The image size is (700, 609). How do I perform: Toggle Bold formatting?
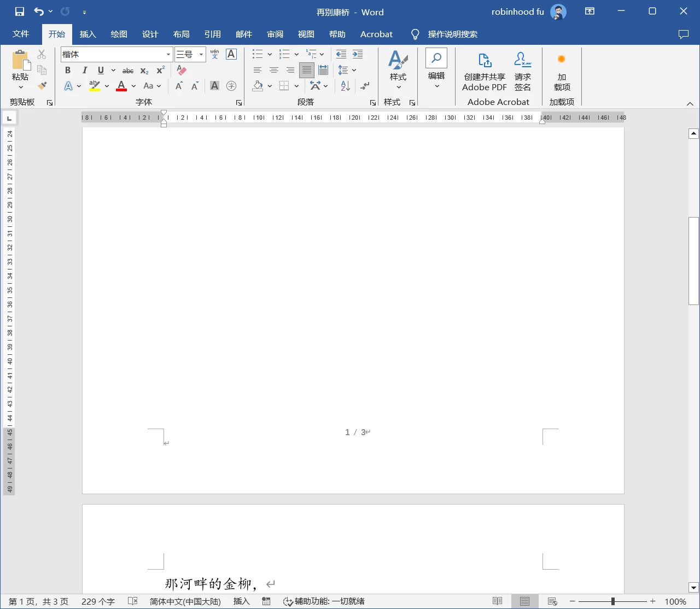click(68, 71)
